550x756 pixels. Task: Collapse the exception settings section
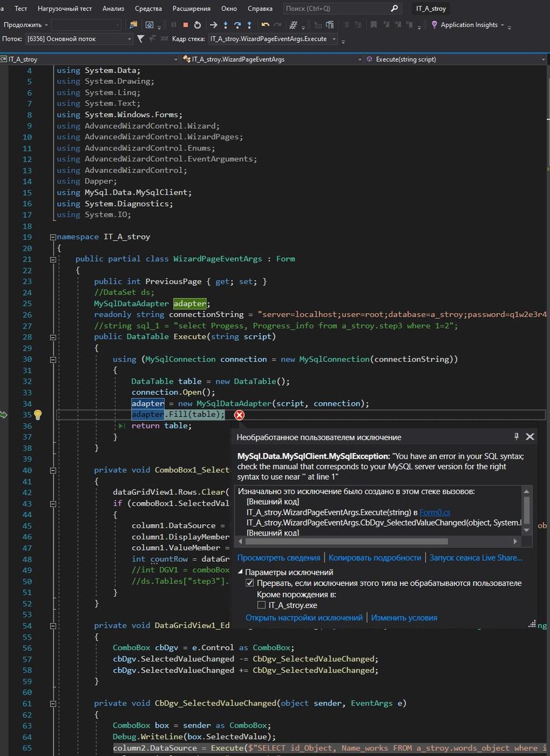(241, 572)
